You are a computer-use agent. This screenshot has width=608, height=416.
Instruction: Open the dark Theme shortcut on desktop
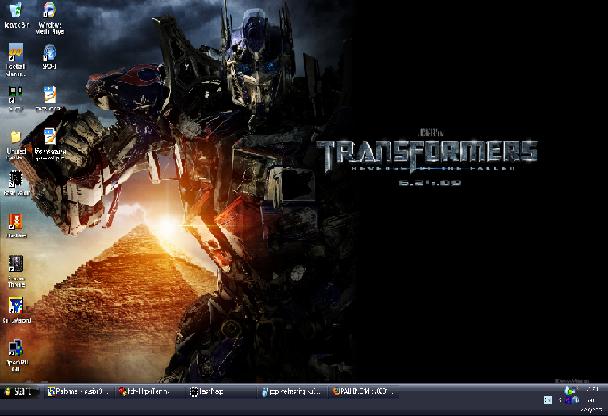tap(16, 271)
